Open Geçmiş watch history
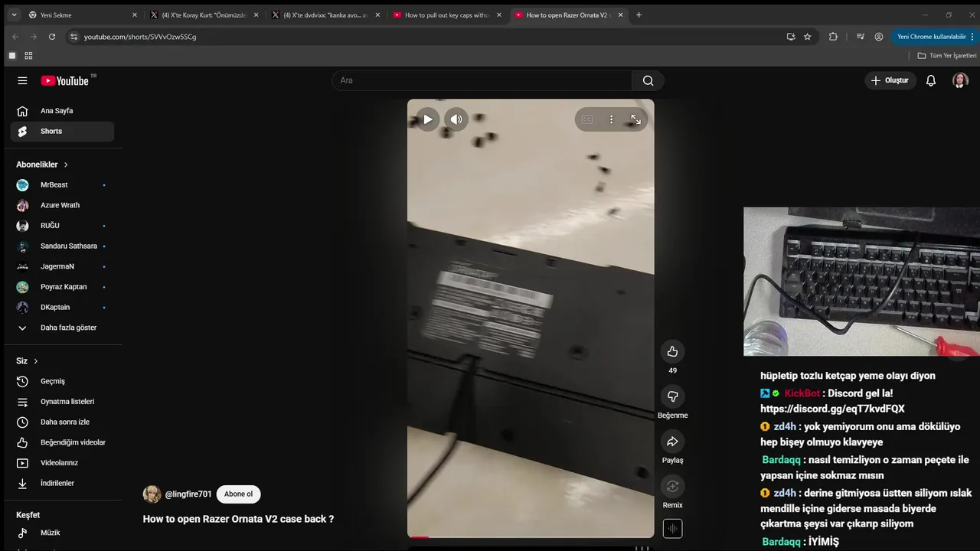 pos(63,381)
